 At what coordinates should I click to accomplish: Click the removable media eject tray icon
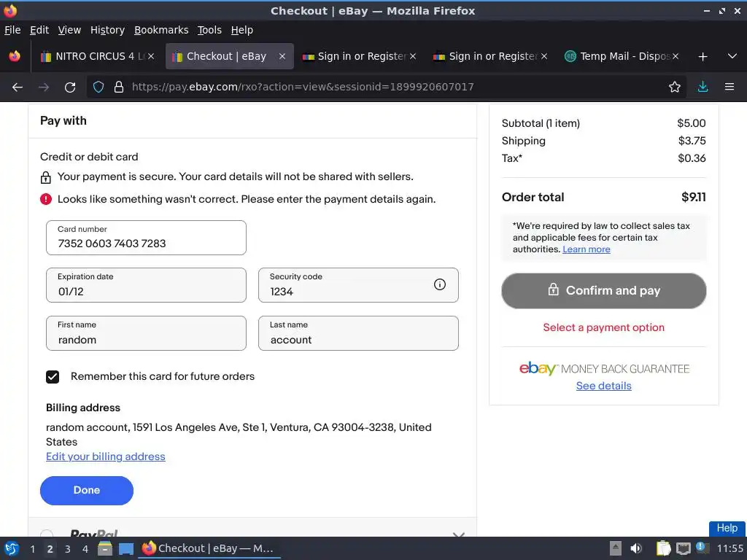616,548
